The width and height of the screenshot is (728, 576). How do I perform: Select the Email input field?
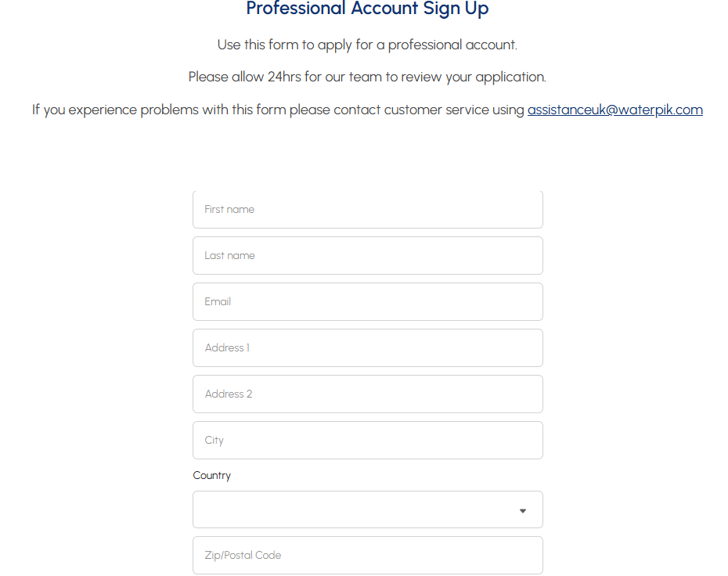(367, 302)
